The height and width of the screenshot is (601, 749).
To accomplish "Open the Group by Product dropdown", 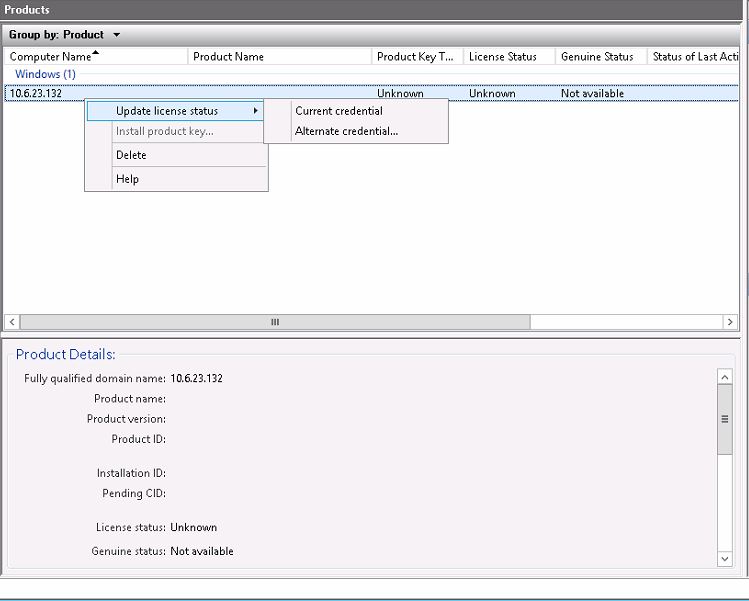I will pyautogui.click(x=116, y=35).
